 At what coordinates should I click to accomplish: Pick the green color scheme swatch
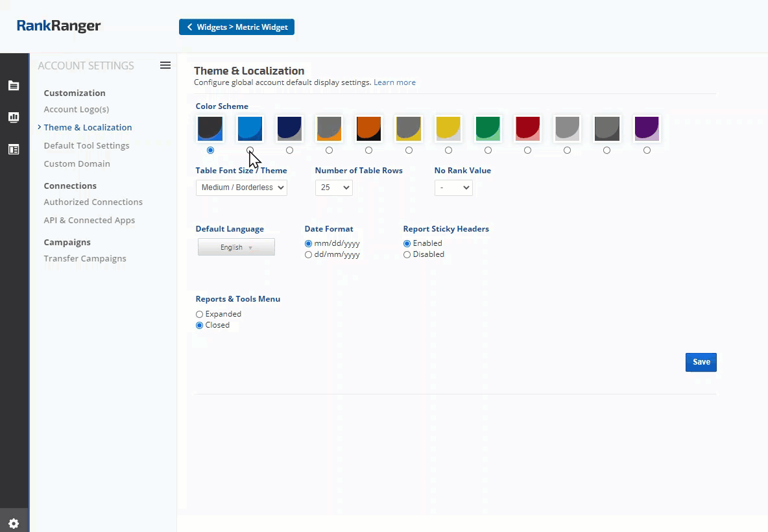pyautogui.click(x=488, y=128)
